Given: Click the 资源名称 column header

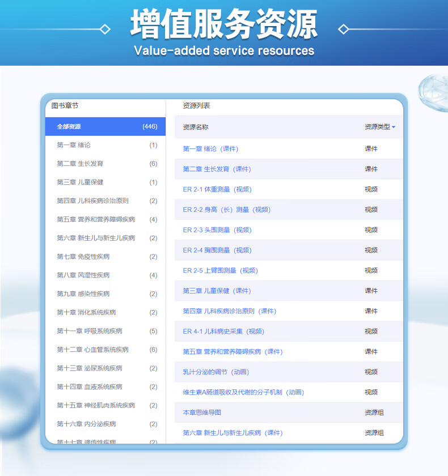Looking at the screenshot, I should point(196,127).
